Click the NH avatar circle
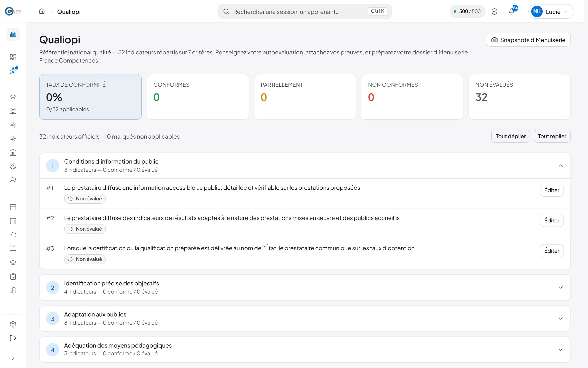Screen dimensions: 588x368 click(537, 11)
